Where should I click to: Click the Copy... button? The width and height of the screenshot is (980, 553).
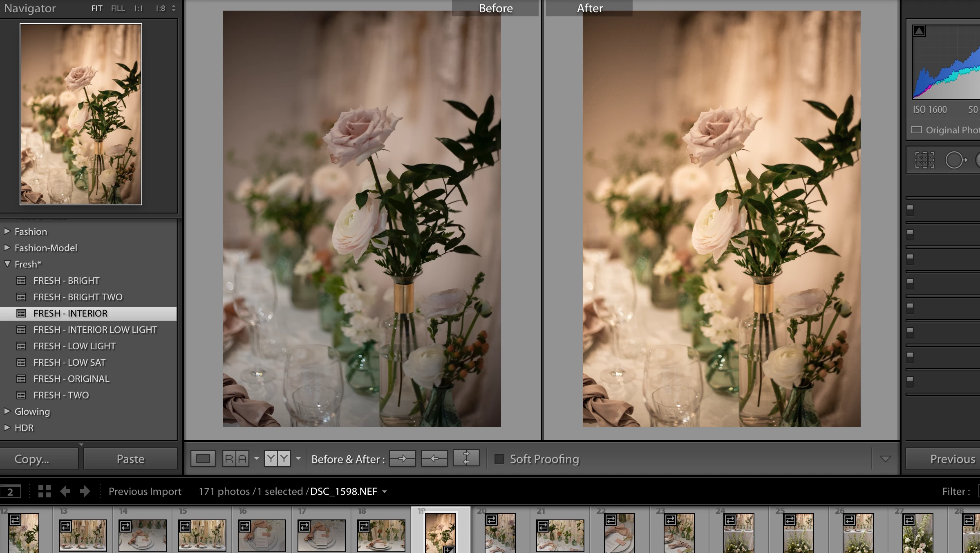pos(39,459)
